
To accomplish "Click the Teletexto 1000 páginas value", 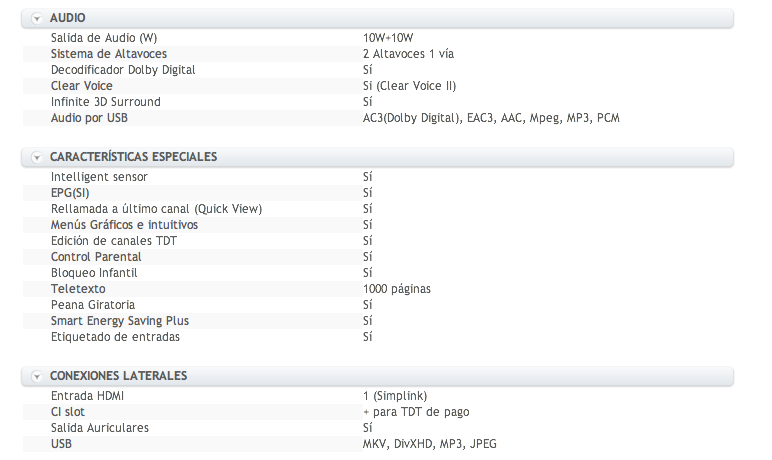I will (397, 289).
